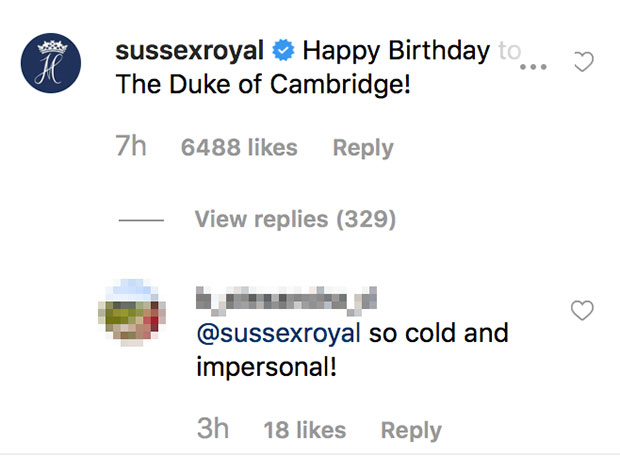The height and width of the screenshot is (456, 620).
Task: View the 6488 likes list
Action: point(239,148)
